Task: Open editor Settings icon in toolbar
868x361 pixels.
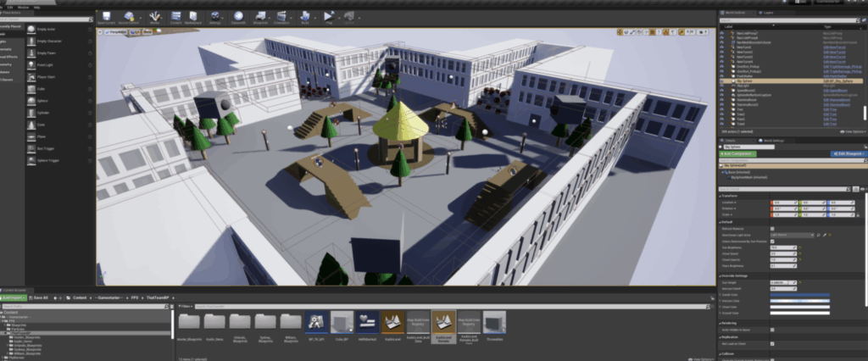Action: tap(215, 17)
